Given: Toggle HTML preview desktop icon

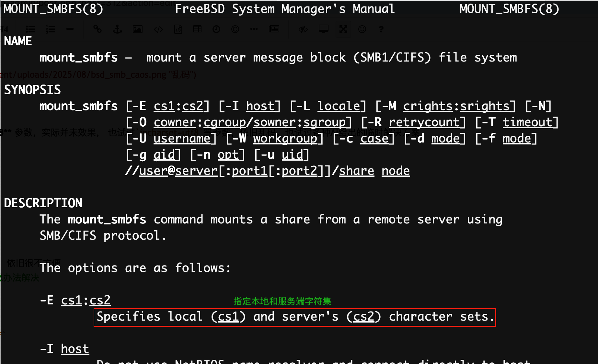Looking at the screenshot, I should [324, 29].
